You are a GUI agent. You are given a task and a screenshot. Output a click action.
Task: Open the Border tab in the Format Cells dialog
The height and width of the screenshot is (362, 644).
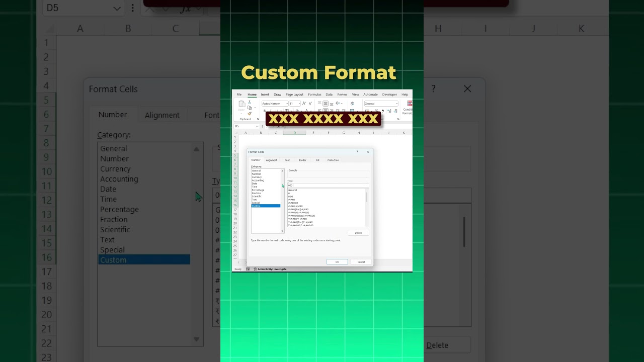pos(302,160)
